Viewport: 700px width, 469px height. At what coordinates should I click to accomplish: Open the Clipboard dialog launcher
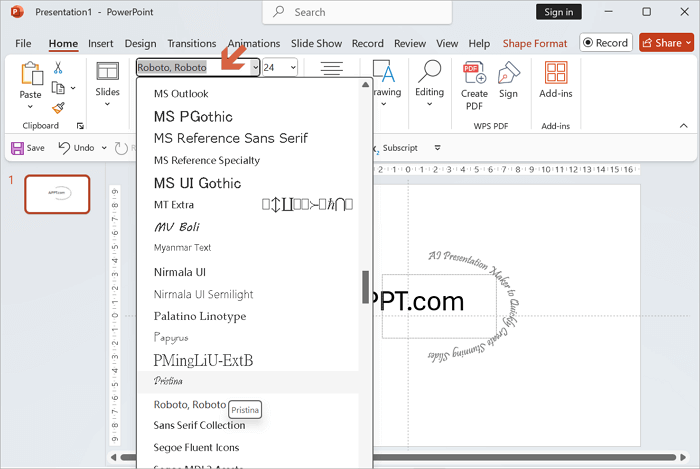(x=80, y=126)
